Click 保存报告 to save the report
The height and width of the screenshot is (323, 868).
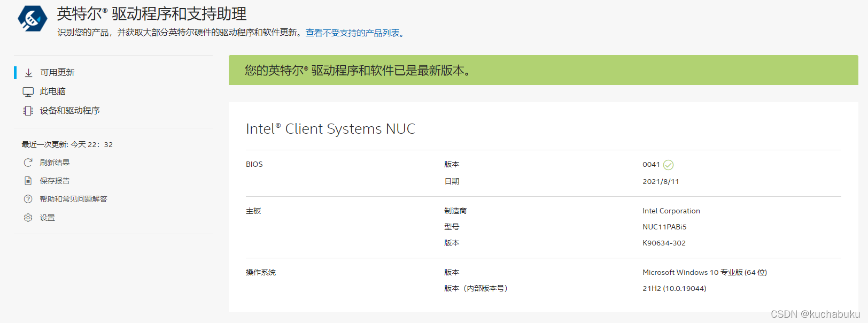[55, 181]
